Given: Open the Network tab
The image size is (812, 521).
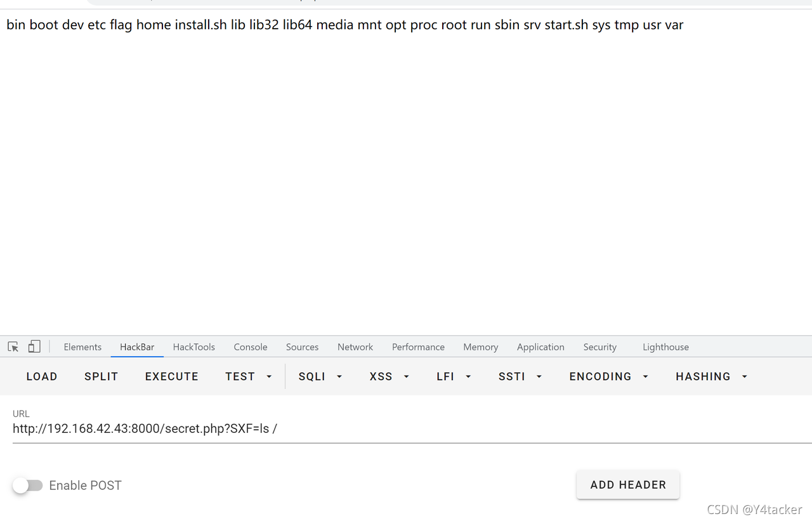Looking at the screenshot, I should coord(355,347).
